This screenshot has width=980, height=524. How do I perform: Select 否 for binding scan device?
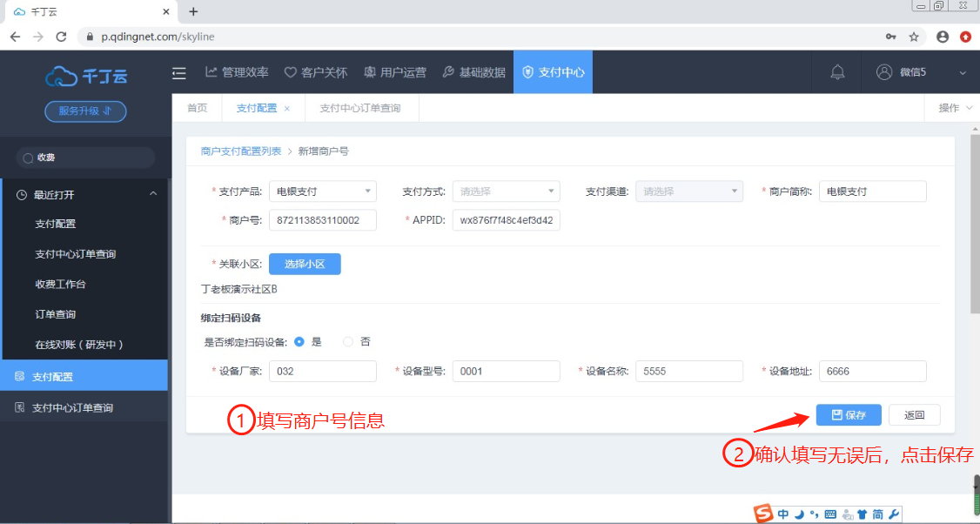[x=348, y=341]
